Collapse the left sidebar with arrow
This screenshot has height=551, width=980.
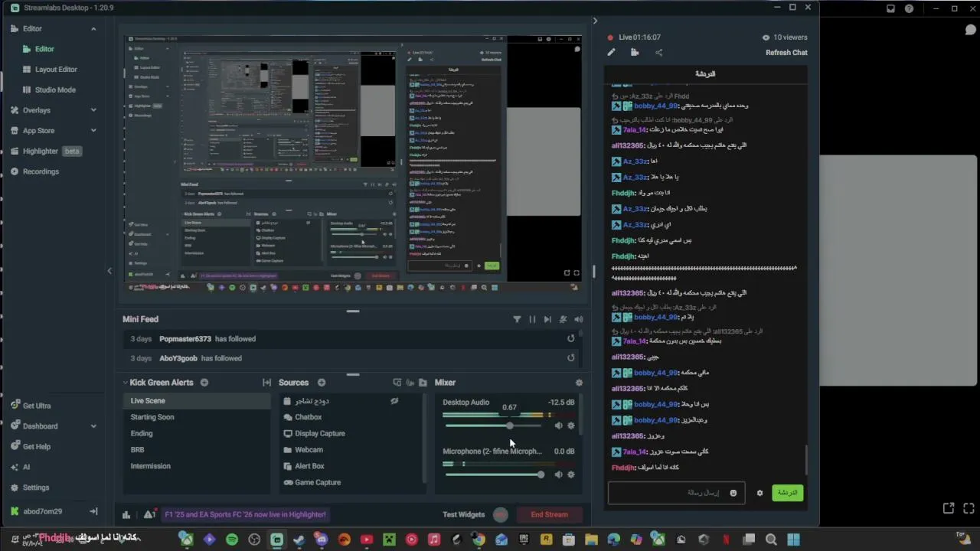(x=109, y=271)
